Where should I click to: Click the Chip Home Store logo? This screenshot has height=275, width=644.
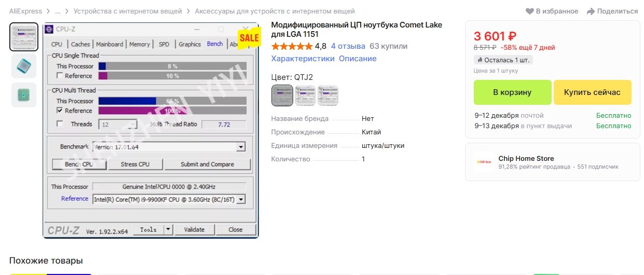[x=484, y=162]
